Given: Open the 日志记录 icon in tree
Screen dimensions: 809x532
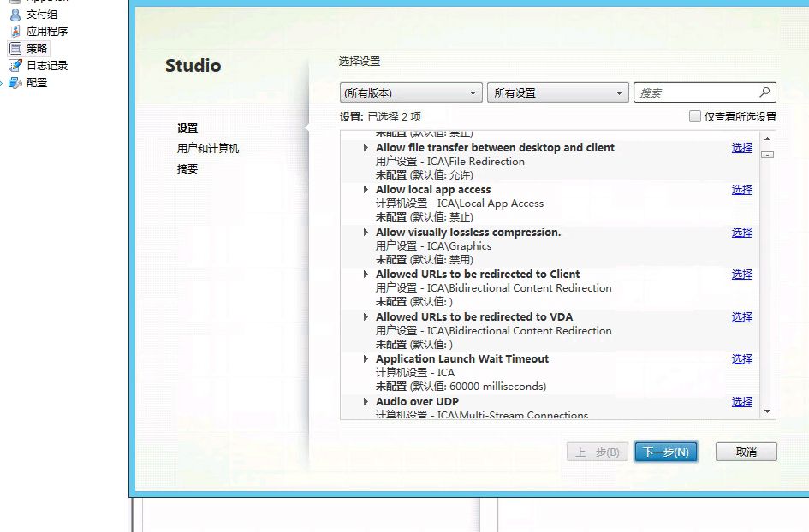Looking at the screenshot, I should pos(15,66).
